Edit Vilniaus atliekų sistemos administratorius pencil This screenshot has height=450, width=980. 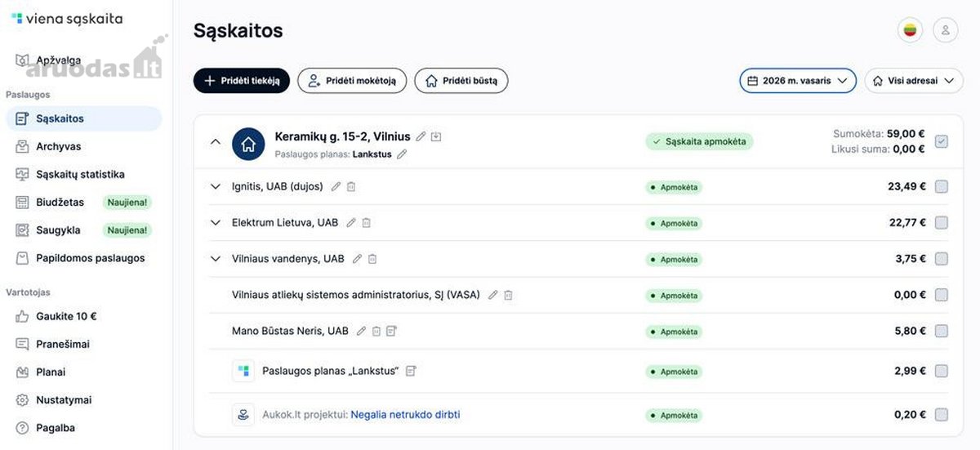(x=492, y=295)
